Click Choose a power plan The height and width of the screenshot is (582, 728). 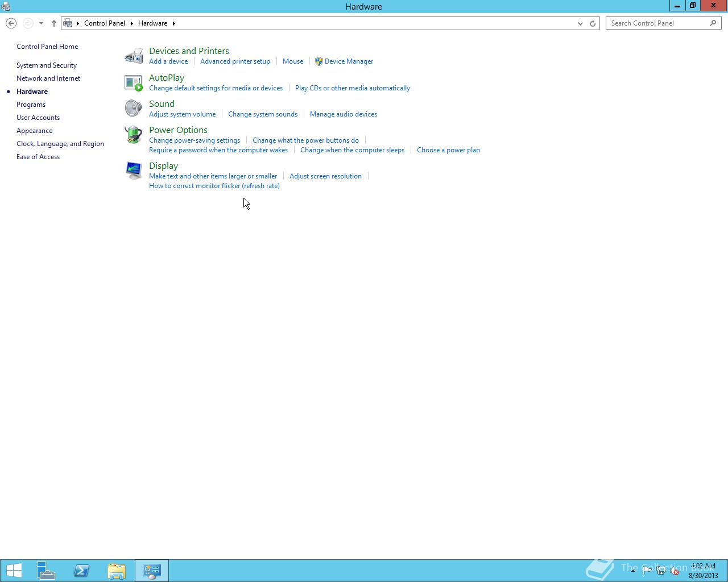[x=448, y=150]
